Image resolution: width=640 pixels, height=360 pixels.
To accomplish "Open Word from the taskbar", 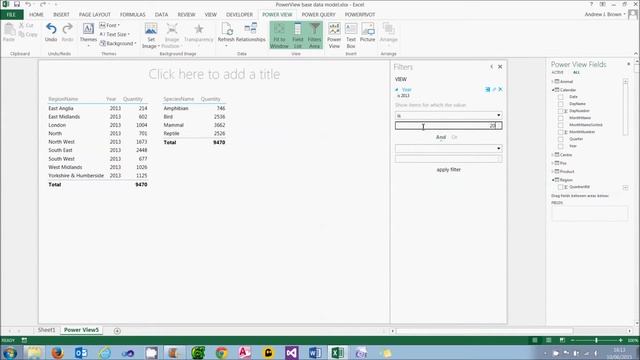I will click(x=315, y=353).
